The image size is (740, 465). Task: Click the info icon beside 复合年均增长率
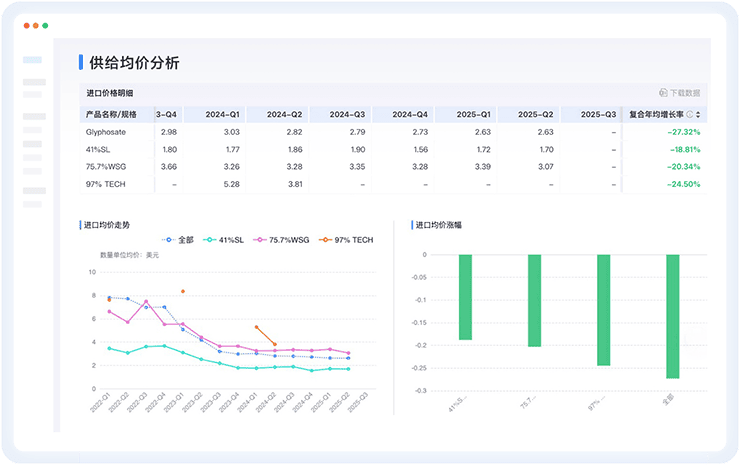[x=690, y=114]
